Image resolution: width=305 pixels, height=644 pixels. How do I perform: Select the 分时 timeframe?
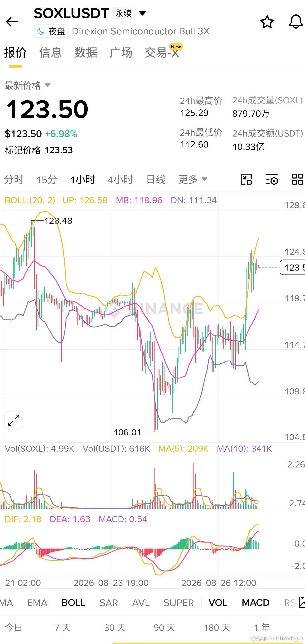point(14,179)
